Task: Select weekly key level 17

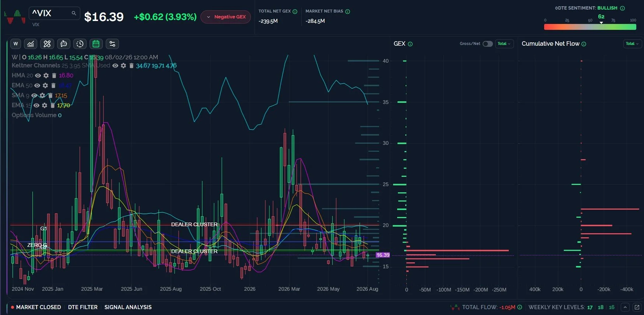Action: [590, 307]
